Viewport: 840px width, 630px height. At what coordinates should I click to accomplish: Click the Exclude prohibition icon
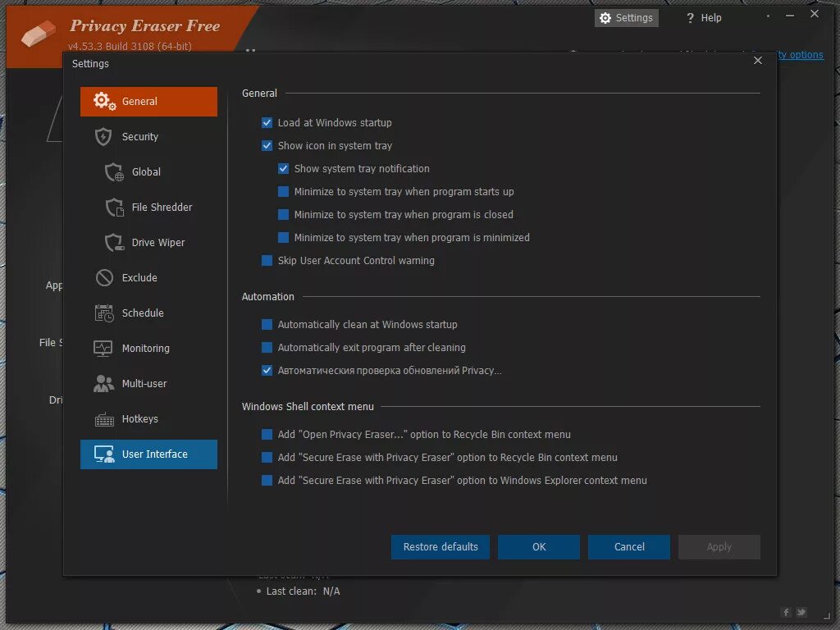pyautogui.click(x=104, y=277)
